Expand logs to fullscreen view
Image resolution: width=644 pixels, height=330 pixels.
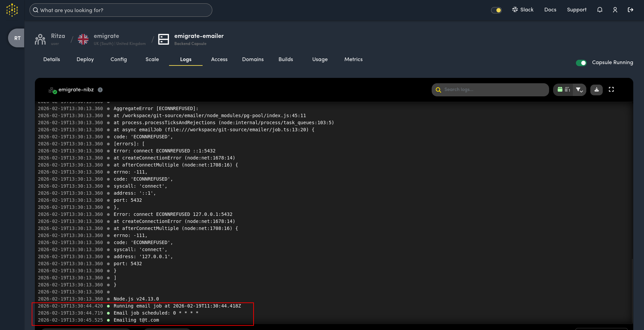click(611, 89)
